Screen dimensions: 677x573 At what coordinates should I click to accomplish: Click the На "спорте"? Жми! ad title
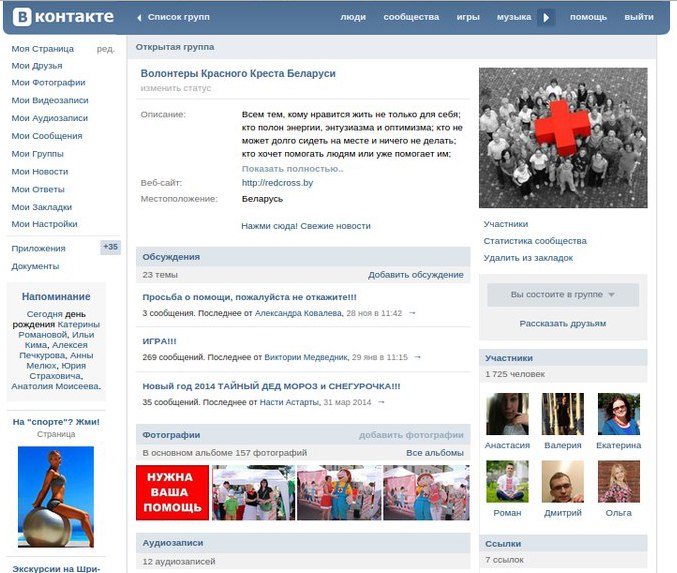pyautogui.click(x=56, y=422)
